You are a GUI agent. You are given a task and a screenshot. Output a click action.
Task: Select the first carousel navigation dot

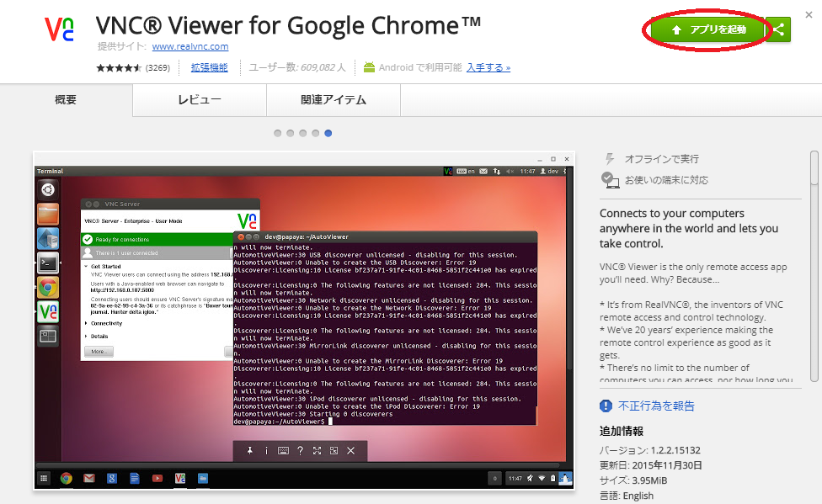pos(279,133)
